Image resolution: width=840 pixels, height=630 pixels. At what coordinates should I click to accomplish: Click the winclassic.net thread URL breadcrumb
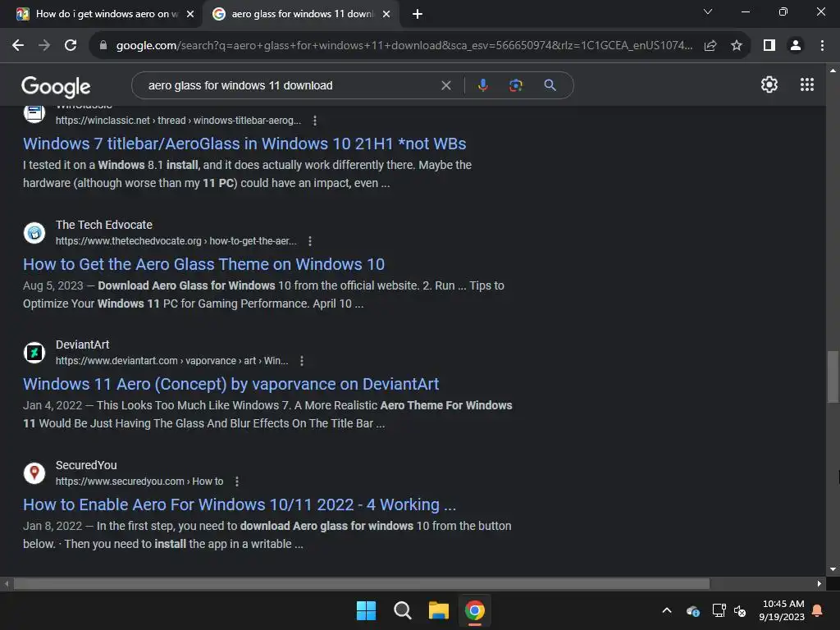pos(178,121)
